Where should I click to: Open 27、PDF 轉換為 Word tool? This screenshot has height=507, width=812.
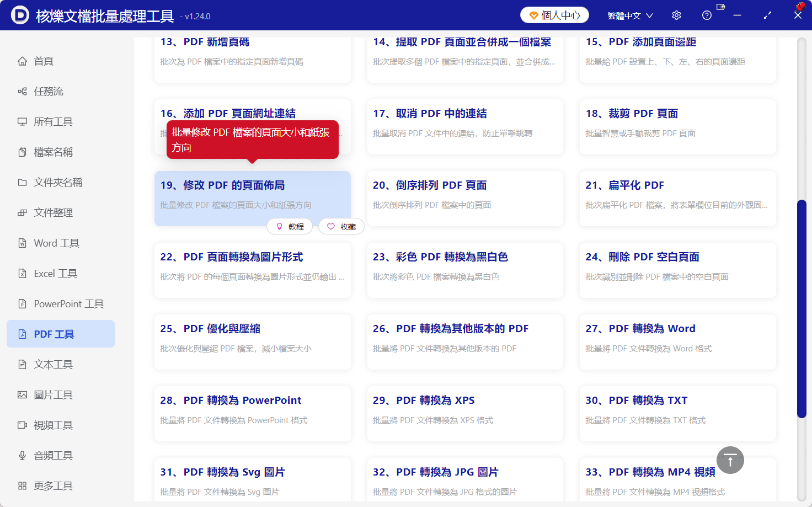[x=678, y=342]
